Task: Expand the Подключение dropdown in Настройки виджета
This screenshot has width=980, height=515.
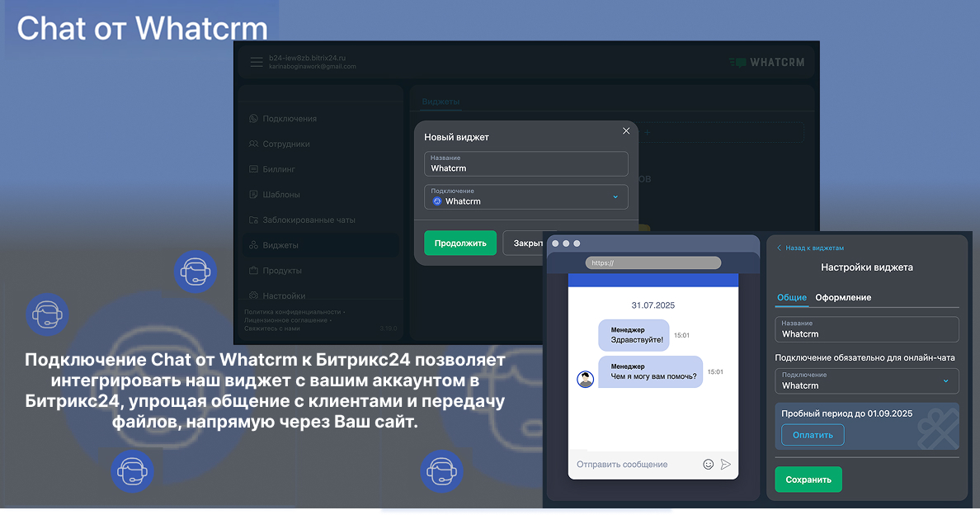Action: [x=867, y=381]
